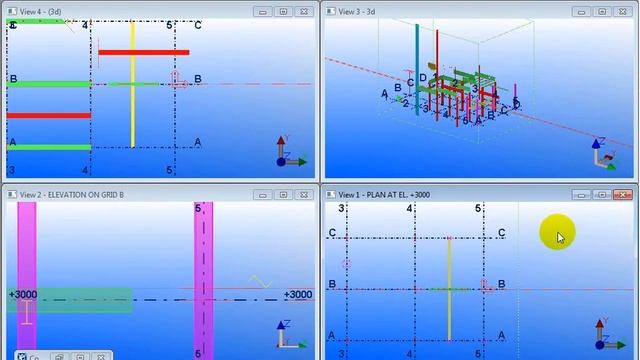Select the yellow vertical beam in View 4
Image resolution: width=640 pixels, height=360 pixels.
(133, 84)
